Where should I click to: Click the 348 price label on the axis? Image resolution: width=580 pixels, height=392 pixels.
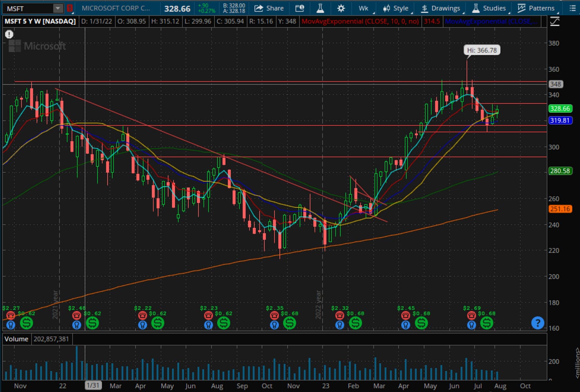[555, 84]
